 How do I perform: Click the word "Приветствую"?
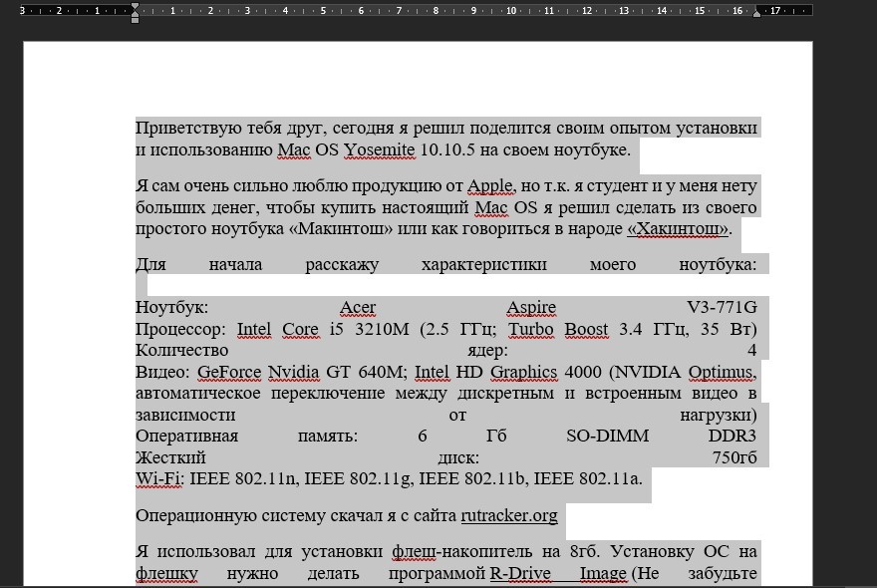(187, 129)
